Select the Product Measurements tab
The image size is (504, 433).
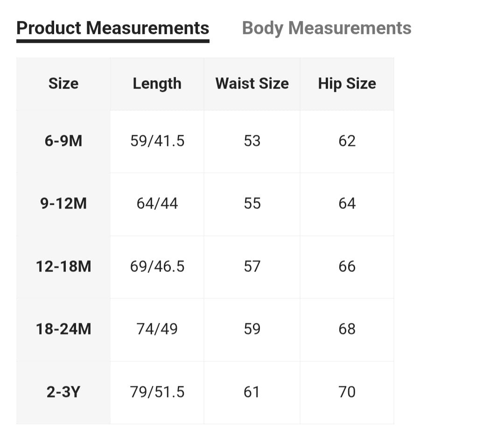click(x=112, y=28)
